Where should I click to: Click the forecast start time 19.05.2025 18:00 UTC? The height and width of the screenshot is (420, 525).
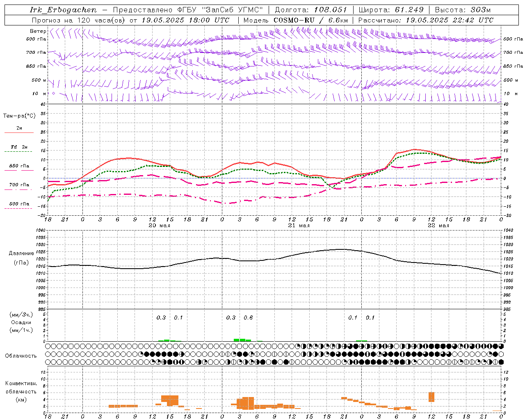pyautogui.click(x=185, y=20)
